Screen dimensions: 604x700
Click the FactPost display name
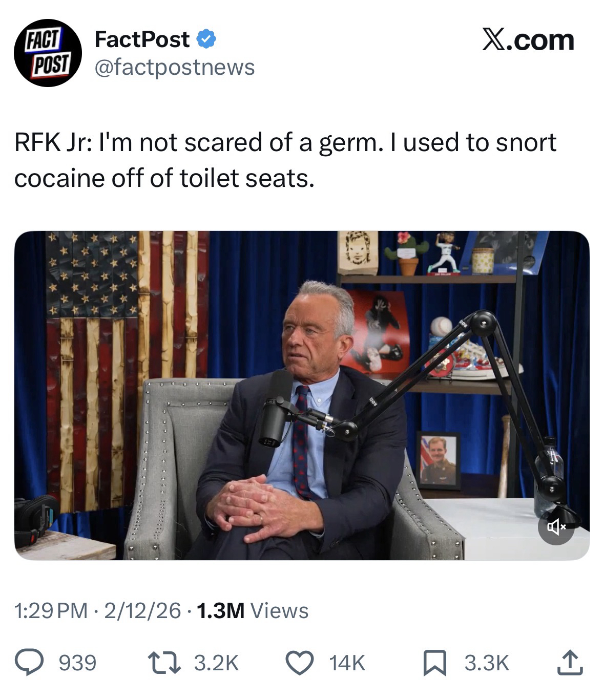click(142, 40)
